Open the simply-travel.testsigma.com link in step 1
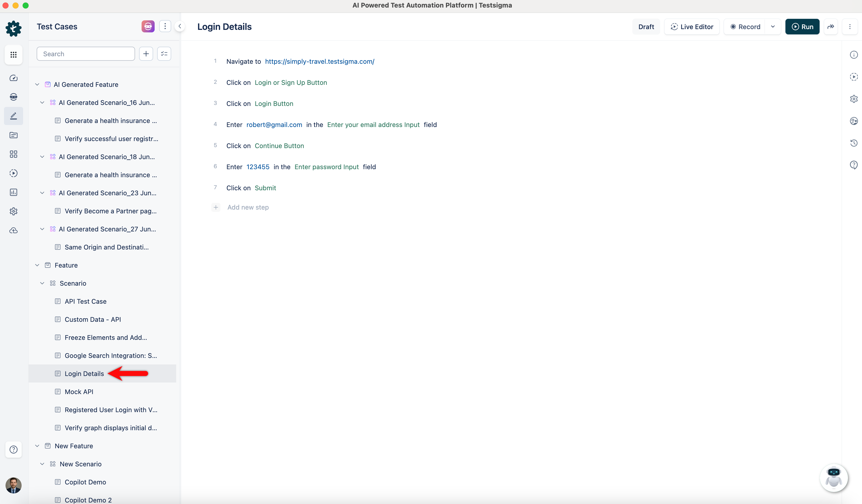862x504 pixels. (320, 61)
